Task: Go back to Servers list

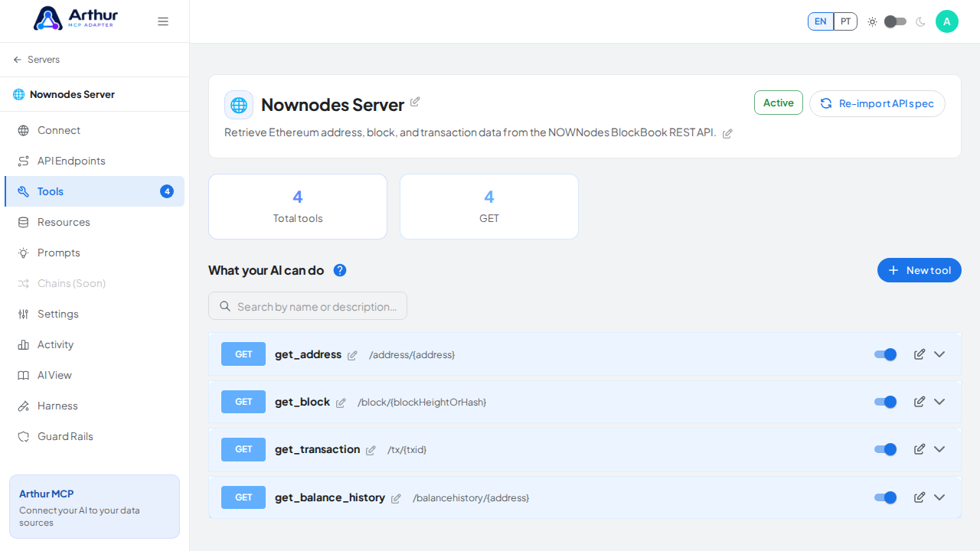Action: [x=36, y=60]
